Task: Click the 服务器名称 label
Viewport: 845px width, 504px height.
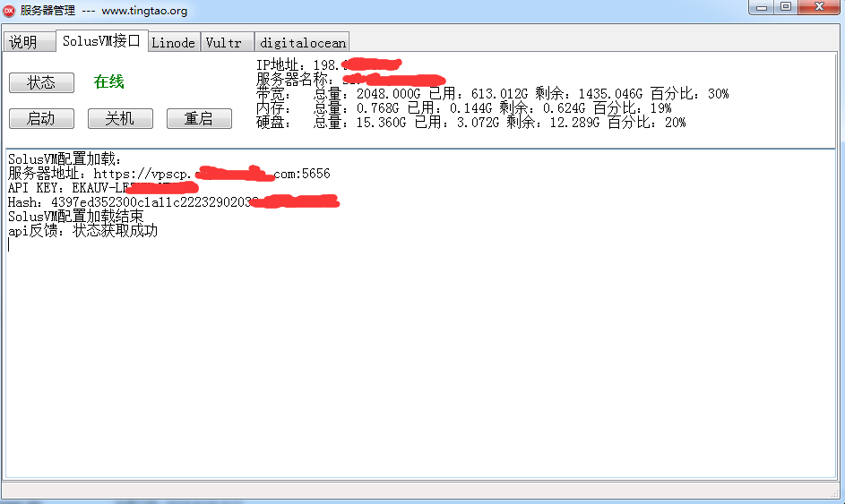Action: (295, 80)
